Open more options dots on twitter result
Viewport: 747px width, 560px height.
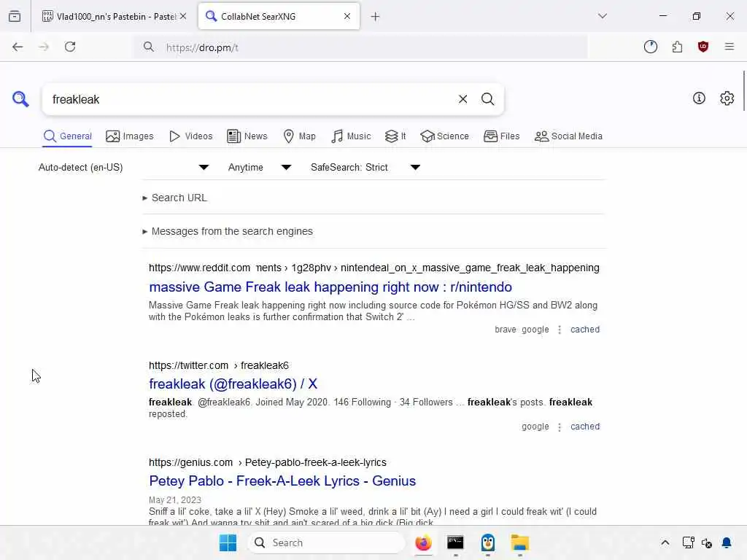(x=560, y=427)
